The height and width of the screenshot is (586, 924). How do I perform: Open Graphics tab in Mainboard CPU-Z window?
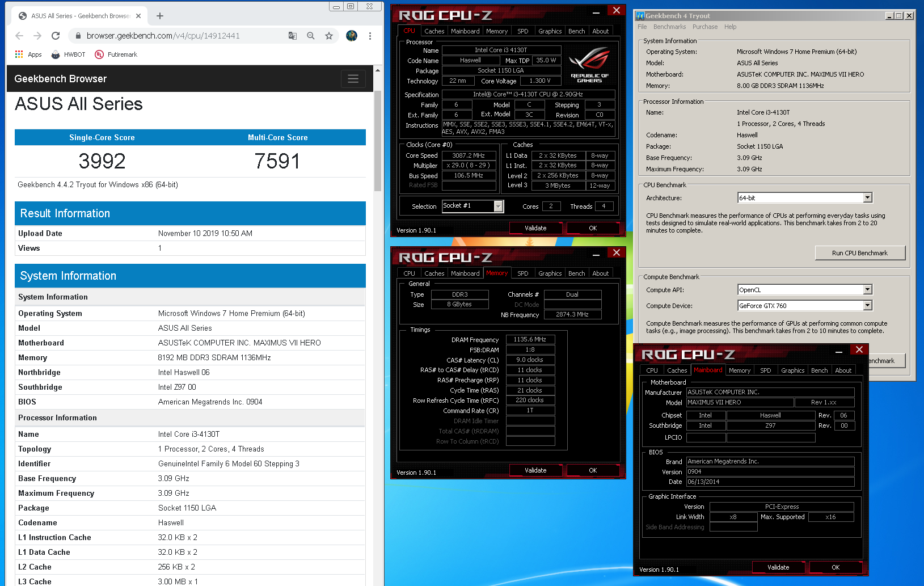792,370
